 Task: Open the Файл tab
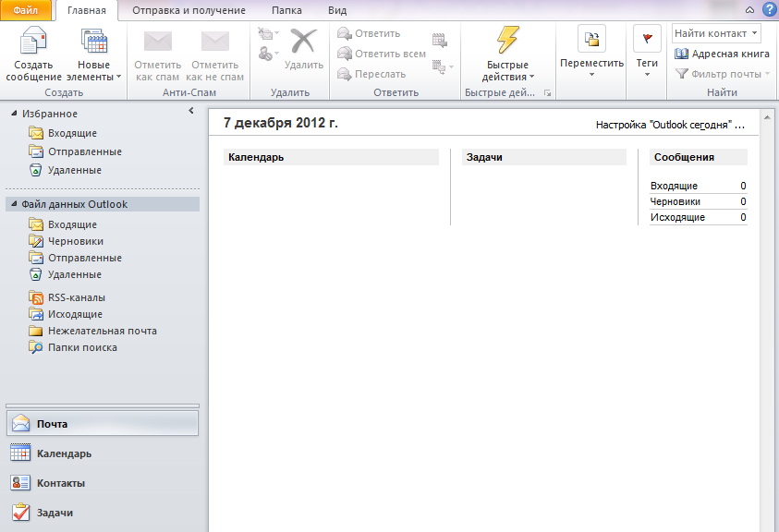point(26,10)
